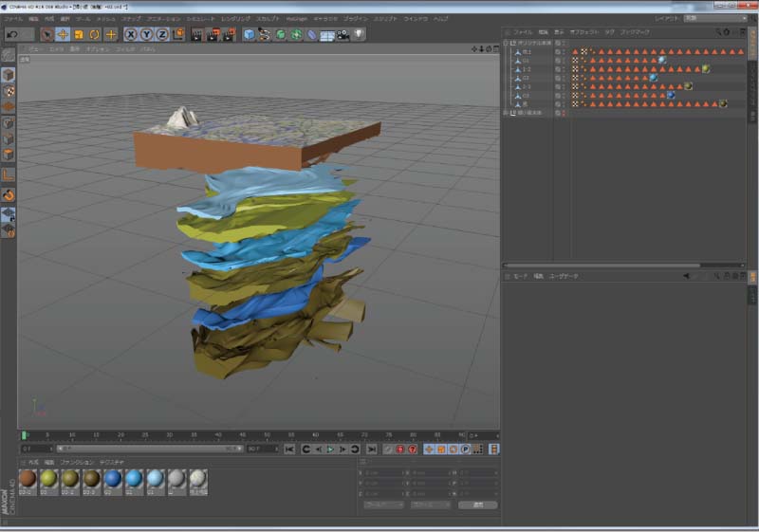This screenshot has width=759, height=532.
Task: Go to the end of the animation
Action: pos(371,449)
